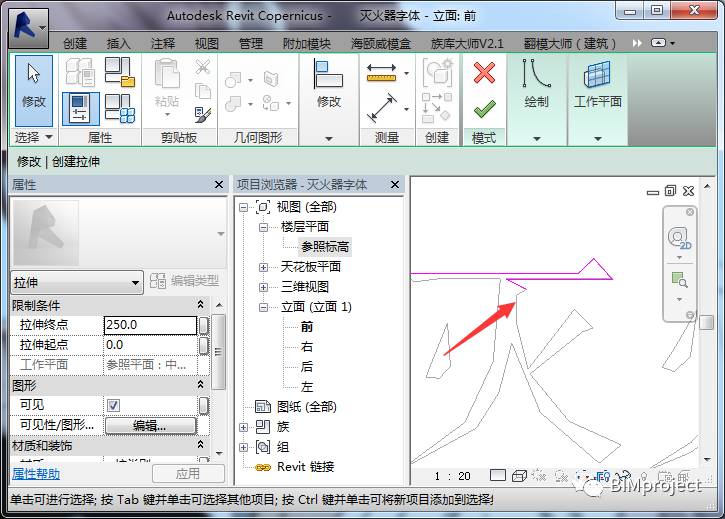The image size is (725, 519).
Task: Click the 拉伸终点 value field 250.0
Action: click(150, 325)
